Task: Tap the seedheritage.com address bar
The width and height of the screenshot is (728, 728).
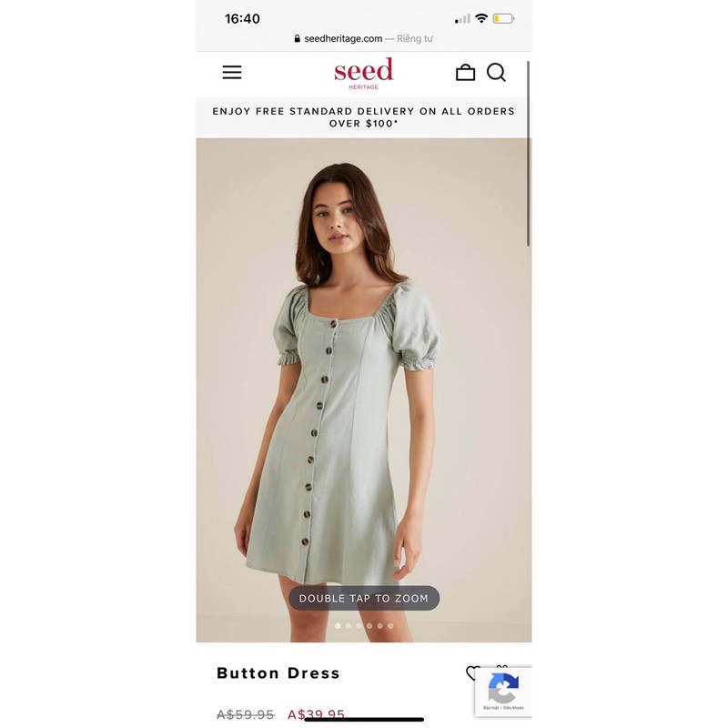Action: [363, 38]
